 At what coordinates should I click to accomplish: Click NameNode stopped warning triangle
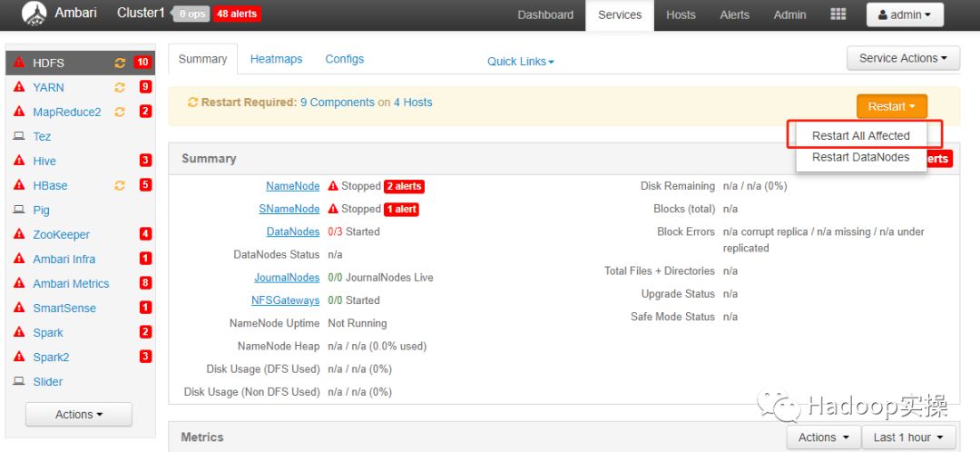click(333, 186)
